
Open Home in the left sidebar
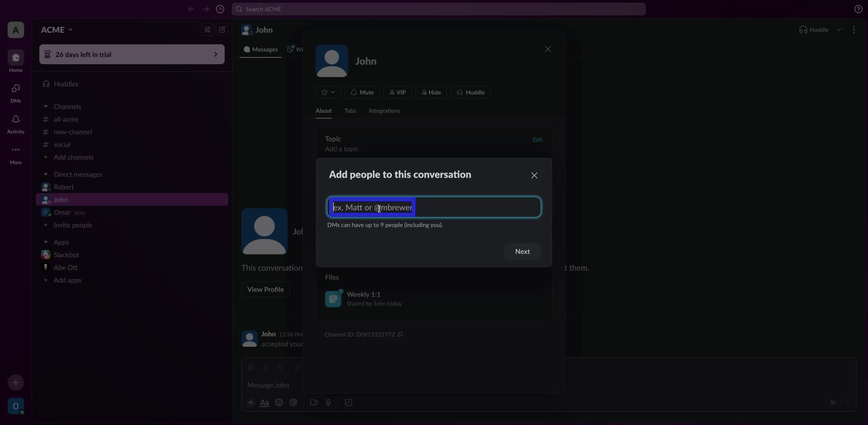[15, 61]
